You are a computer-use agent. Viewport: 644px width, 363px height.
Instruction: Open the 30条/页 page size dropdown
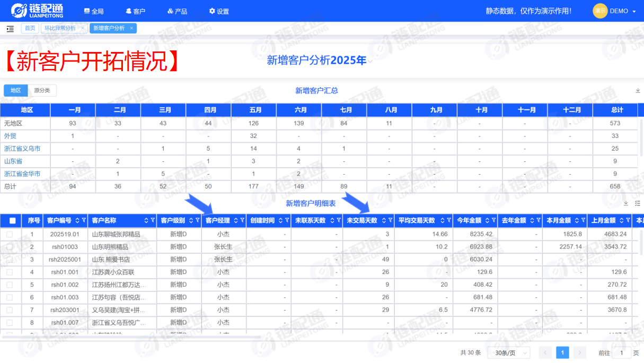(x=509, y=353)
